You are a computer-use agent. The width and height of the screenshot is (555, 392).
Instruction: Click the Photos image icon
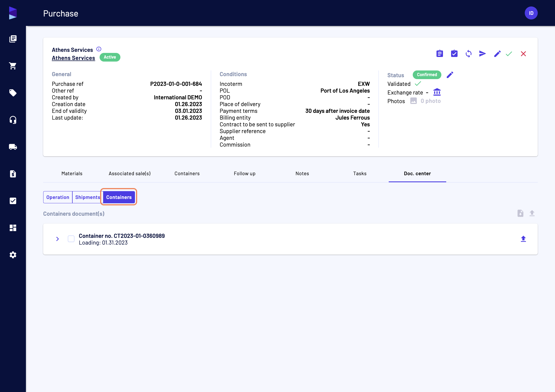pyautogui.click(x=414, y=101)
